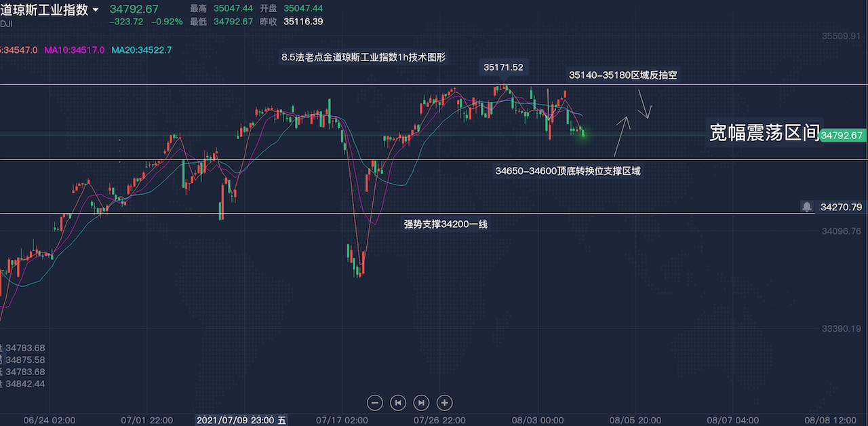Select the 35171.52 high price callout
The height and width of the screenshot is (426, 868).
502,67
